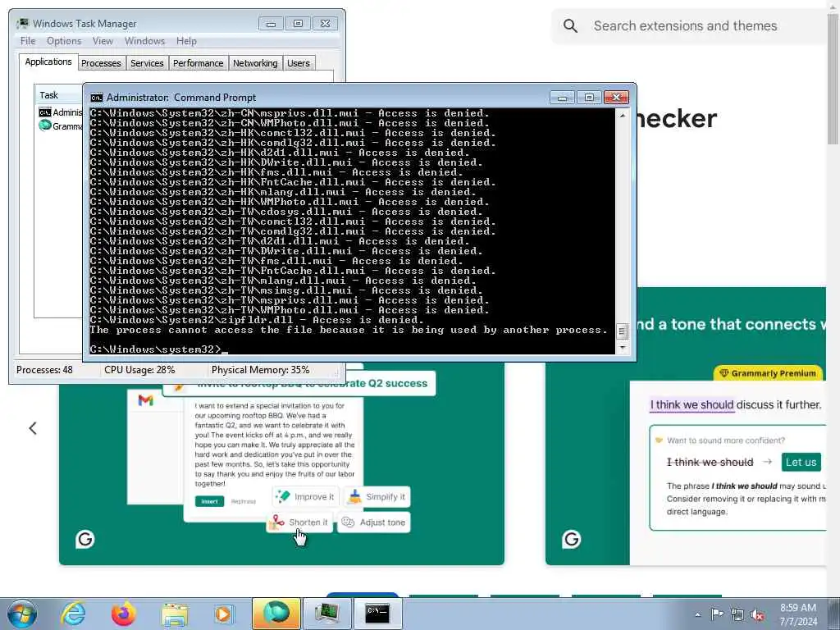Click the Command Prompt title bar icon
Image resolution: width=840 pixels, height=630 pixels.
click(x=97, y=98)
